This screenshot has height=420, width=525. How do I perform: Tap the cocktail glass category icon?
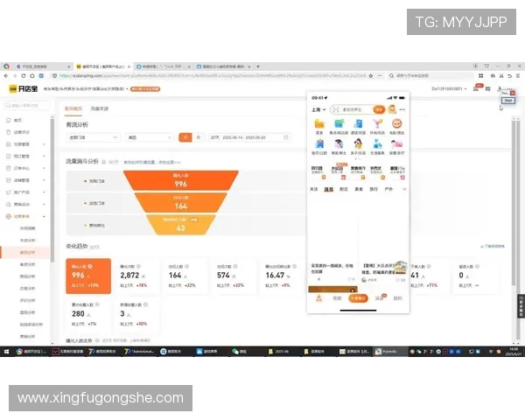click(x=377, y=125)
